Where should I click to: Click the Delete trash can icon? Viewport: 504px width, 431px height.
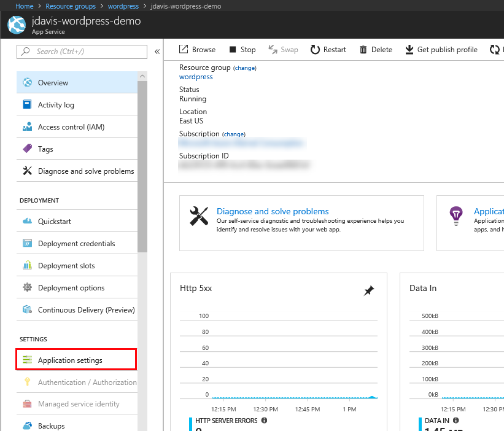click(363, 50)
